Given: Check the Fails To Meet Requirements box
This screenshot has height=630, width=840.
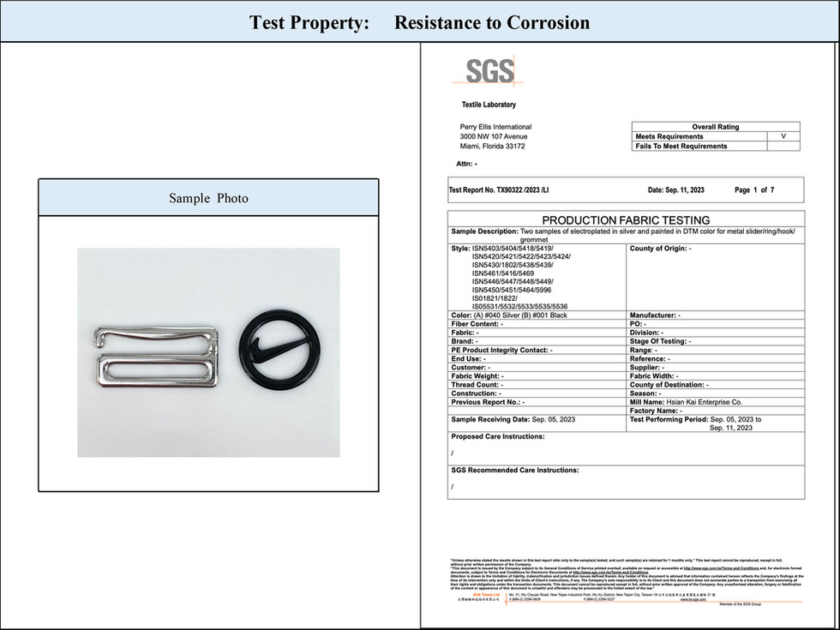Looking at the screenshot, I should tap(783, 145).
